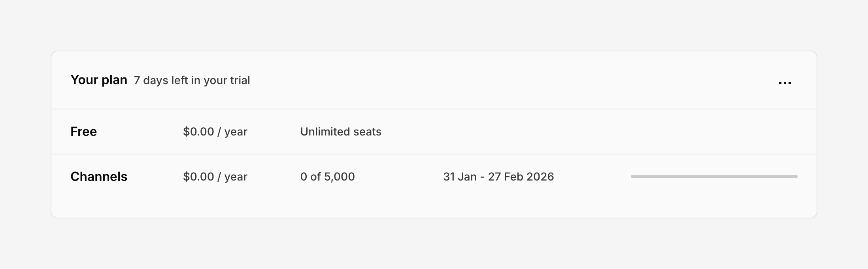Click the Free plan's $0.00 / year price
The height and width of the screenshot is (269, 868).
pos(215,132)
